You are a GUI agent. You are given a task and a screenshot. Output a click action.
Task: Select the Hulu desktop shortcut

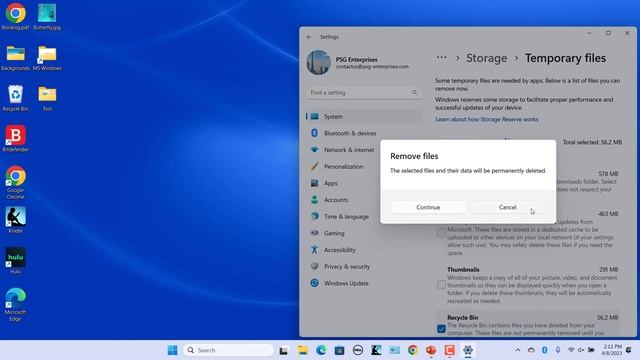pos(16,261)
